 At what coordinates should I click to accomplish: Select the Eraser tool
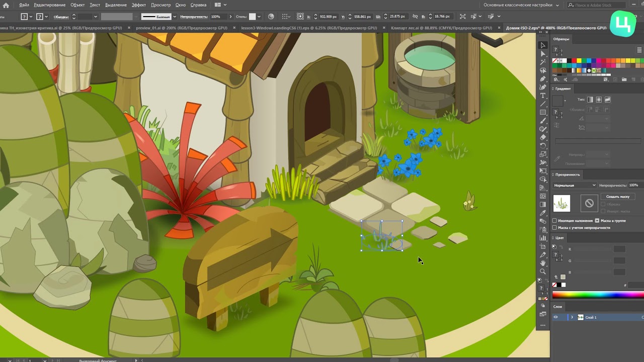(543, 137)
